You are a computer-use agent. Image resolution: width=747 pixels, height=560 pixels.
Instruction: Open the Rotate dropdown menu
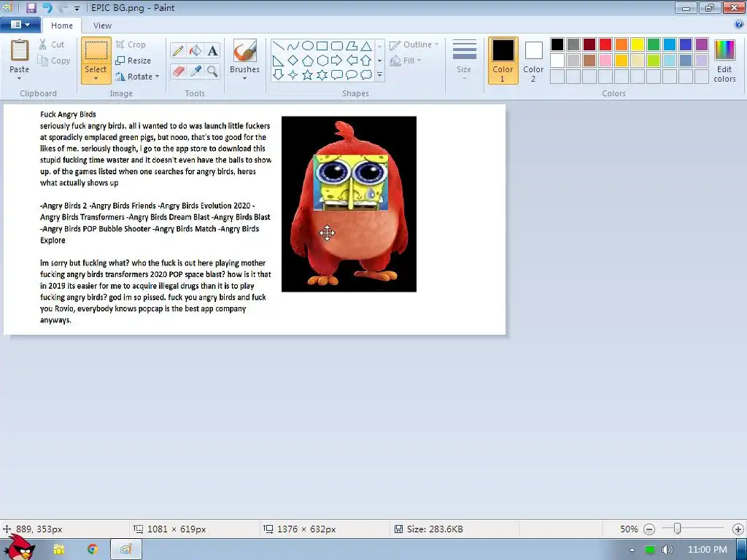pyautogui.click(x=136, y=77)
